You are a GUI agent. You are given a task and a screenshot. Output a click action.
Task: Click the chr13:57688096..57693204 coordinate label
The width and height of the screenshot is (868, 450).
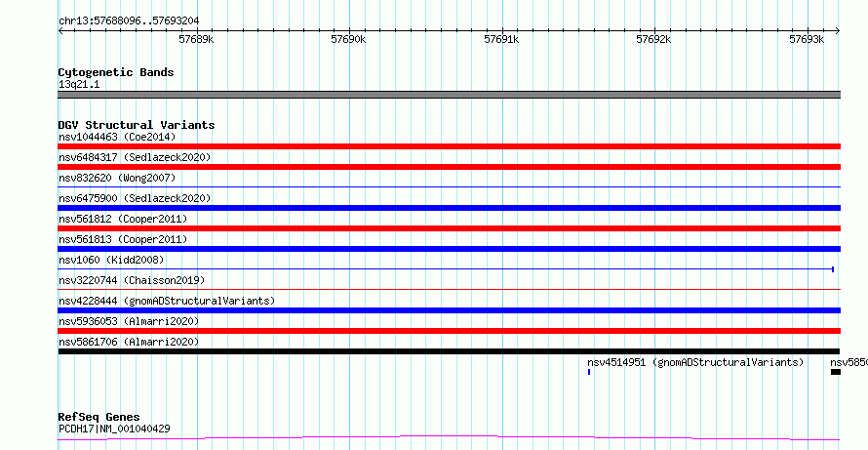[x=129, y=21]
